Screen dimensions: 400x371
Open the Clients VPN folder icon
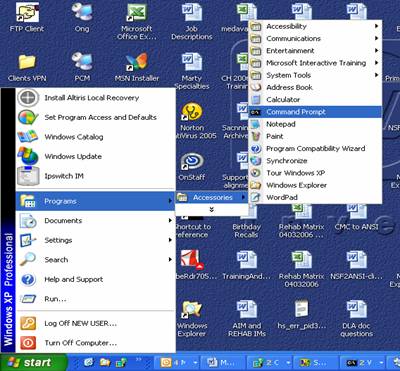(x=27, y=67)
